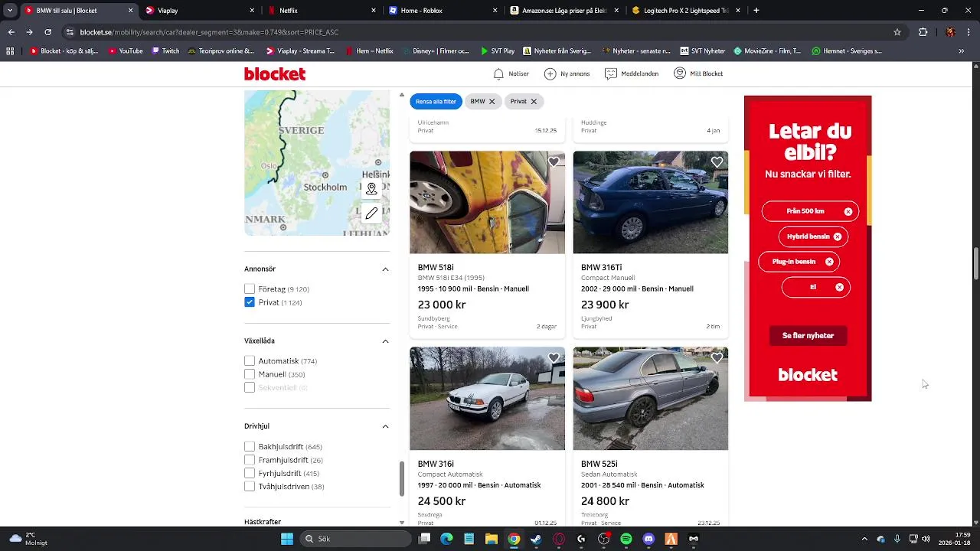Check the Manuell gearbox checkbox
The image size is (980, 551).
click(250, 374)
